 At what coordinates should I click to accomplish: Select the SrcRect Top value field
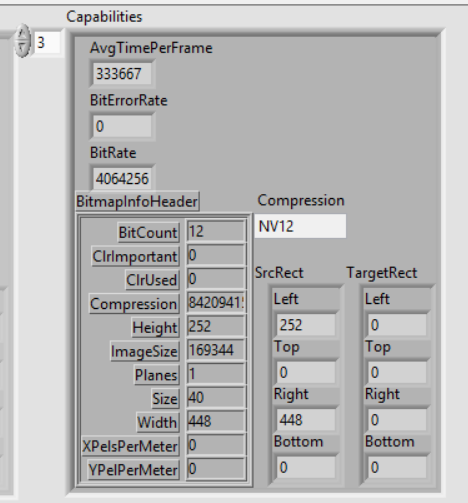click(x=306, y=372)
